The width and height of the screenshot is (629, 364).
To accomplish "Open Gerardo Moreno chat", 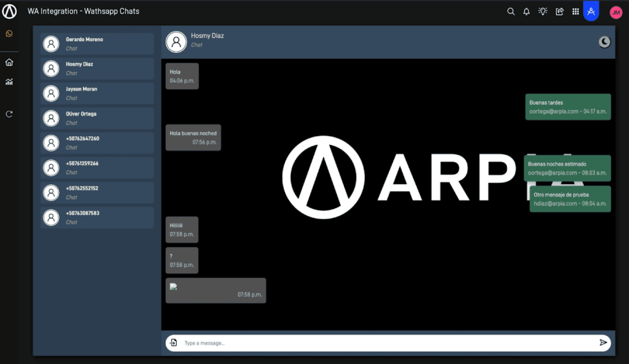I will (x=97, y=44).
